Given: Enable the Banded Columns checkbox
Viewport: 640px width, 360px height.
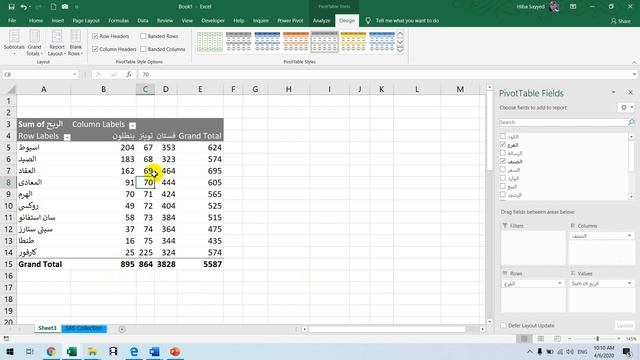Looking at the screenshot, I should 143,49.
